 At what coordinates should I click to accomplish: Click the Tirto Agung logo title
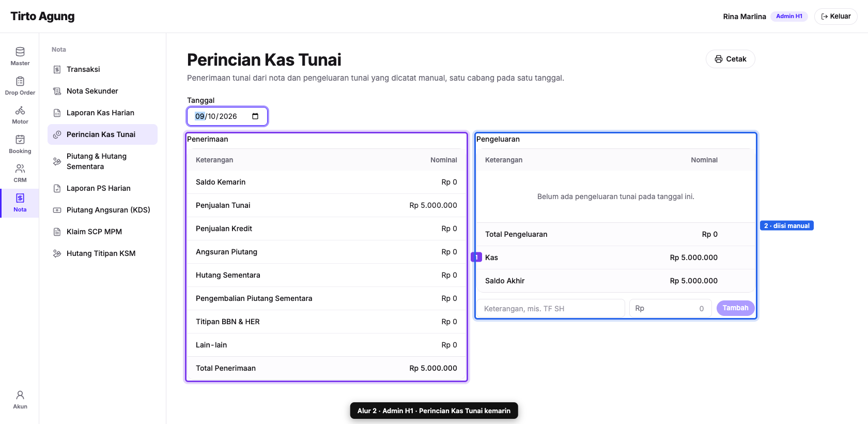[x=42, y=17]
